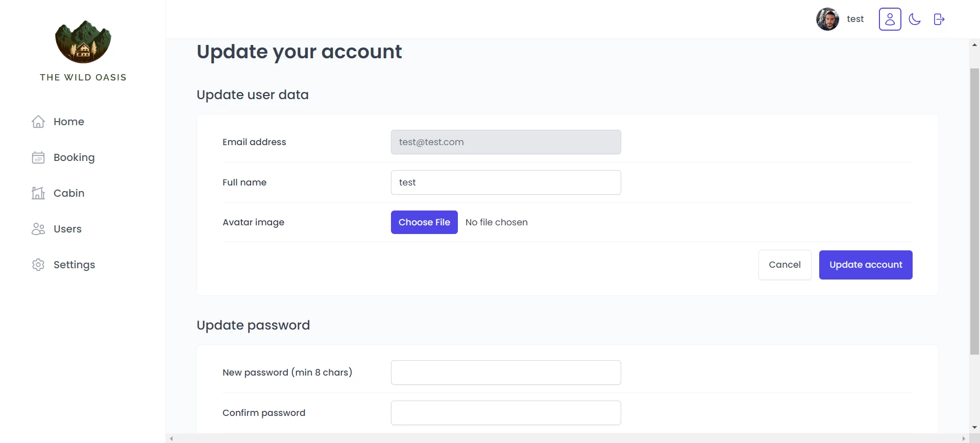Open the user account icon in header

[x=890, y=19]
